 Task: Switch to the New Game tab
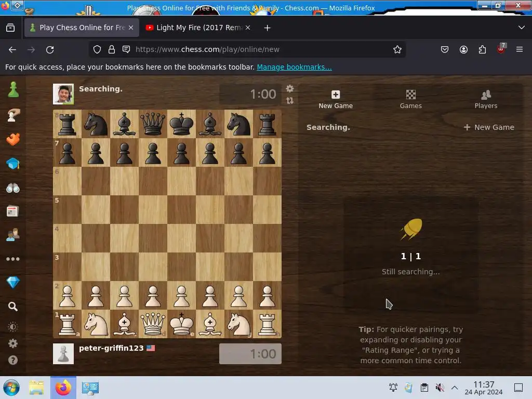point(336,99)
